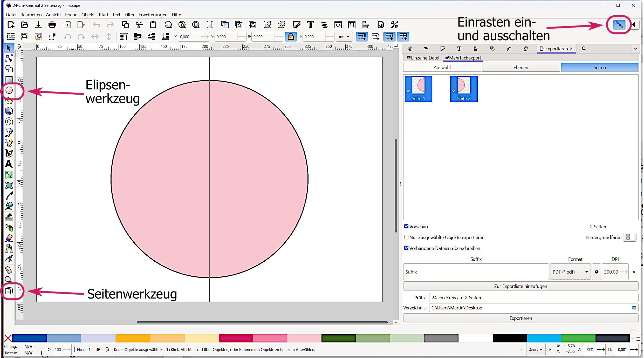Toggle the snapping button at top right
The width and height of the screenshot is (644, 358).
tap(619, 25)
